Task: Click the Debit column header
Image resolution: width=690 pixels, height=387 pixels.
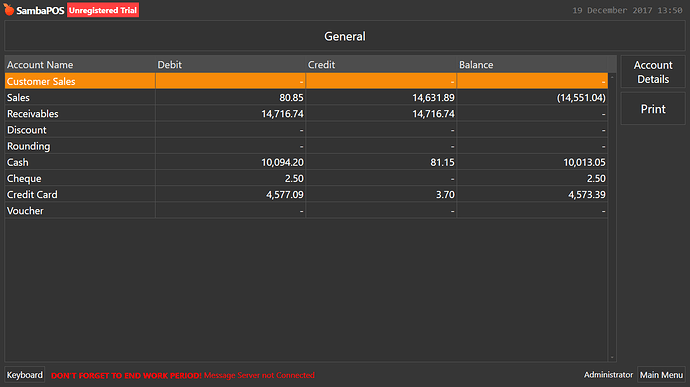Action: [x=231, y=65]
